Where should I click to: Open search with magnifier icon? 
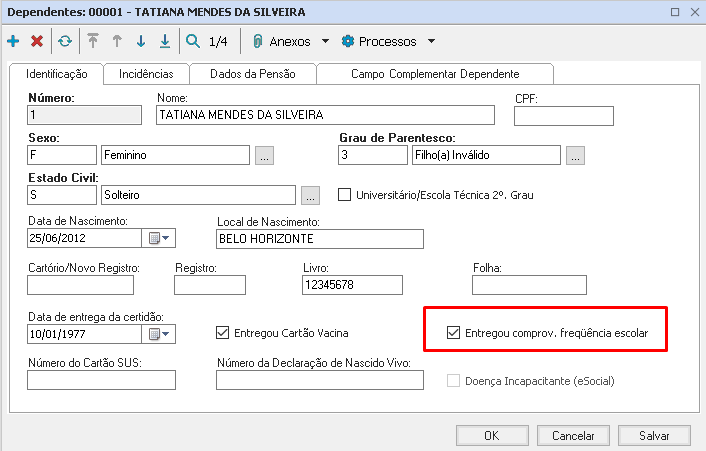click(x=193, y=41)
